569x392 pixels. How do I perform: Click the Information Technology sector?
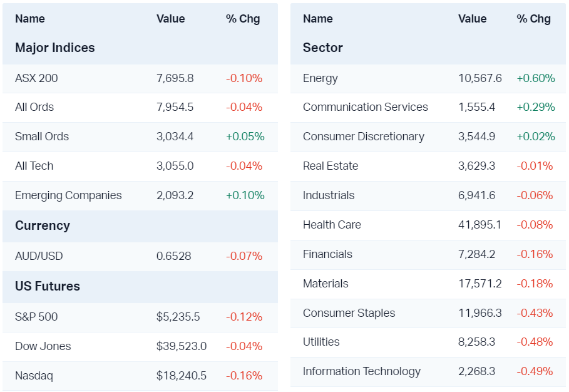362,371
